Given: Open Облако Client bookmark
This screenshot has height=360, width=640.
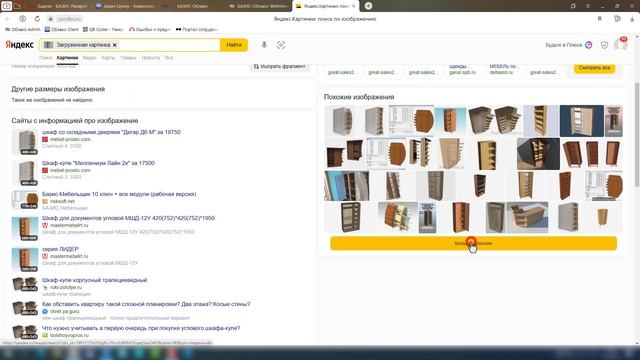Looking at the screenshot, I should (x=61, y=29).
